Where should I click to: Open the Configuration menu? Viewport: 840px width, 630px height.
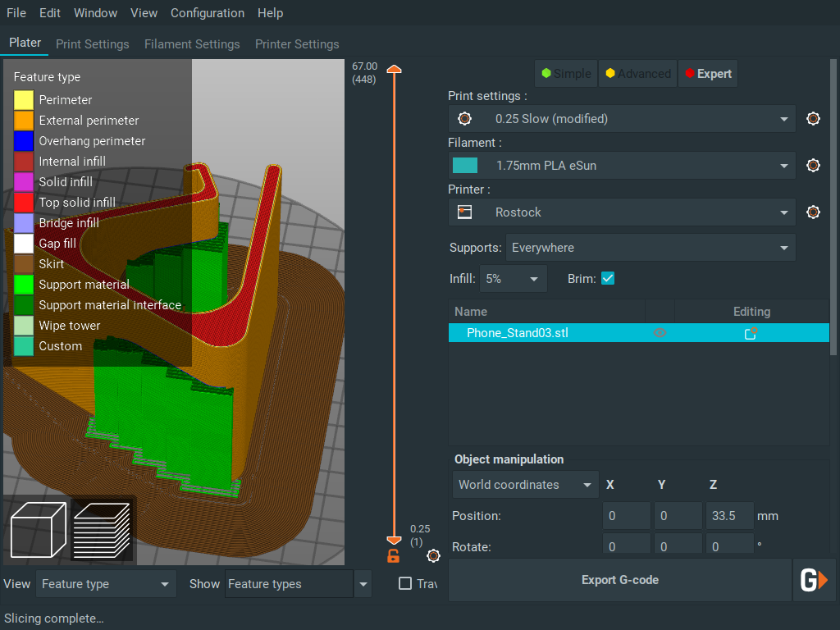coord(208,12)
